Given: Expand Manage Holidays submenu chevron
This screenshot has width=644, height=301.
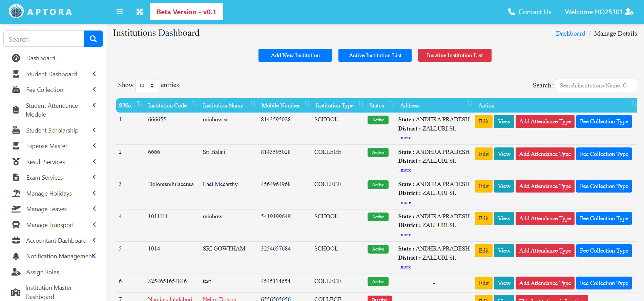Looking at the screenshot, I should tap(95, 193).
